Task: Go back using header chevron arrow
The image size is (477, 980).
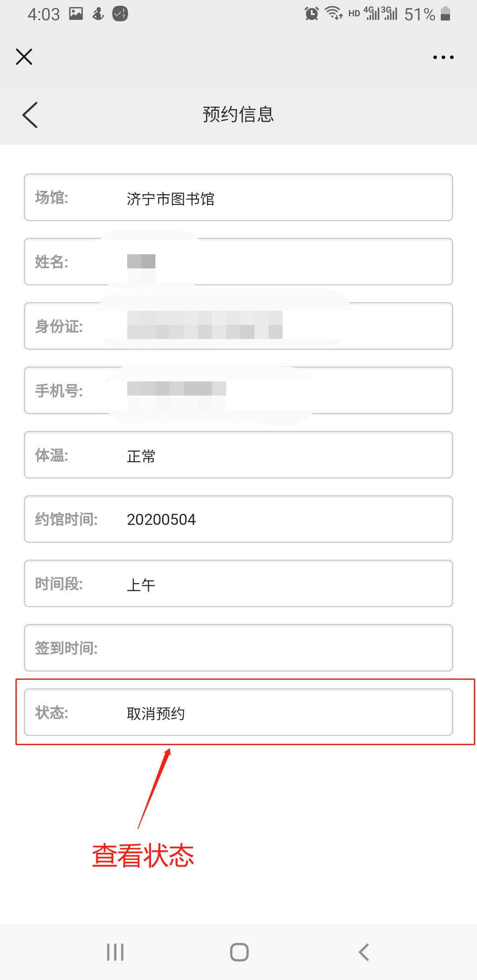Action: [x=30, y=115]
